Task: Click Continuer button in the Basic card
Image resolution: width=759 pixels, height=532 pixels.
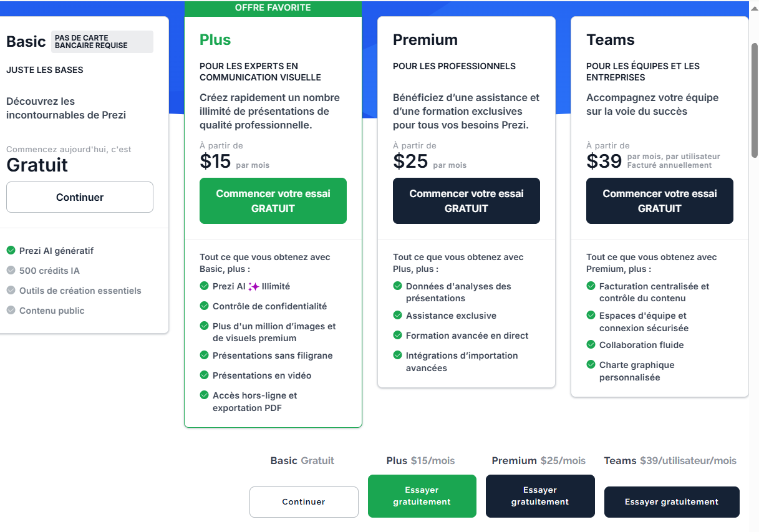Action: click(x=80, y=197)
